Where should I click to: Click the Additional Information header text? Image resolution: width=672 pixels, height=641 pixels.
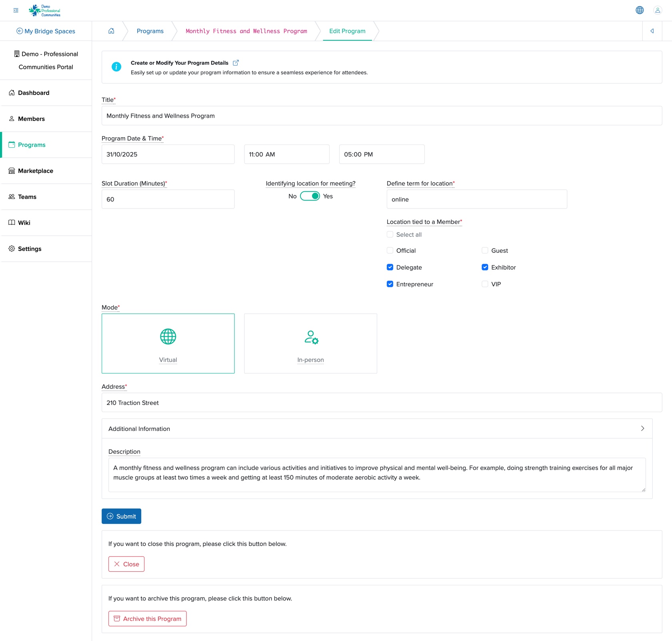pos(139,429)
